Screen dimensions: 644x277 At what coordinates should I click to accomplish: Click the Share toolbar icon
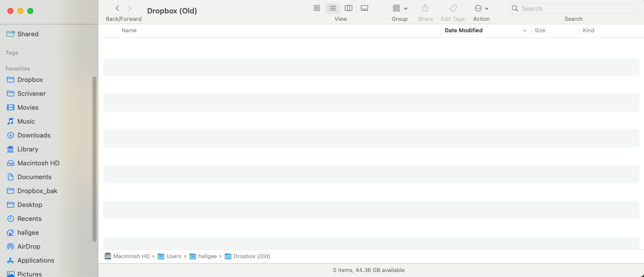pos(425,8)
